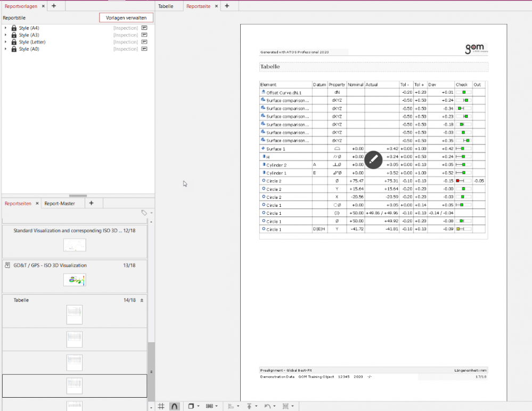Select the GD&T ISO 3D Visualization thumbnail
The image size is (532, 411).
tap(75, 279)
